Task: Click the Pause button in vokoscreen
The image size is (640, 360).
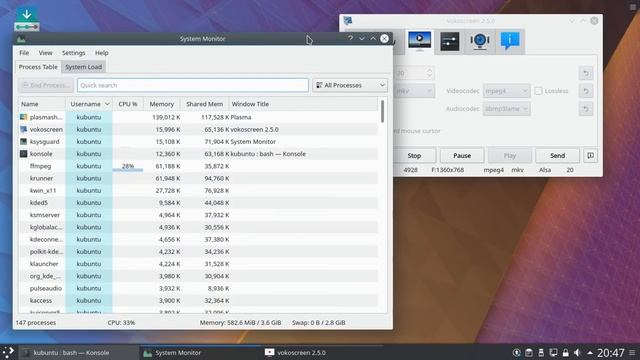Action: pyautogui.click(x=462, y=156)
